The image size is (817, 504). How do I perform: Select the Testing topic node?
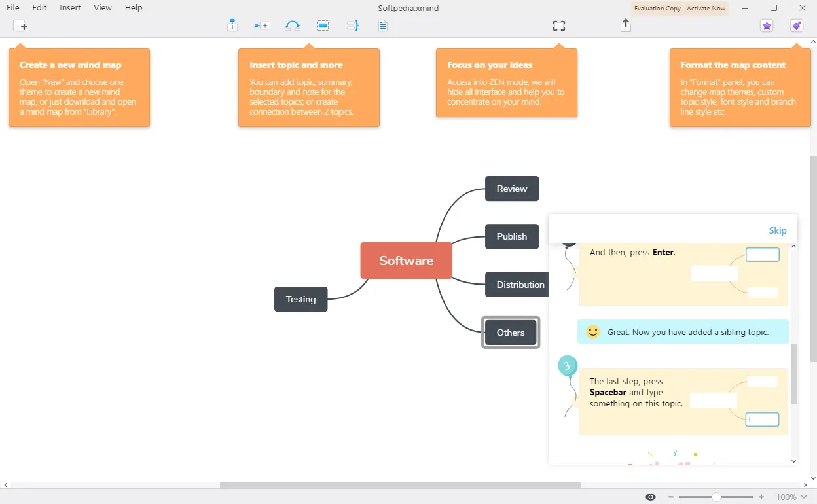[x=300, y=299]
